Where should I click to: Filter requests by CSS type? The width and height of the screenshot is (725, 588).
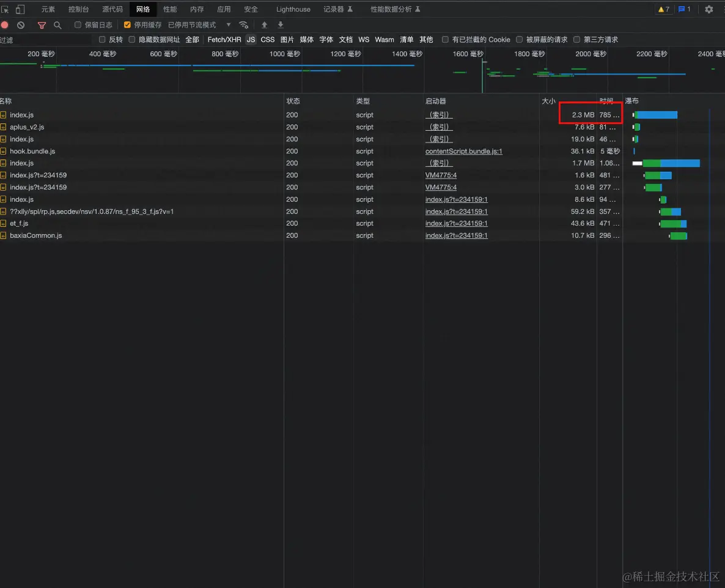[267, 40]
